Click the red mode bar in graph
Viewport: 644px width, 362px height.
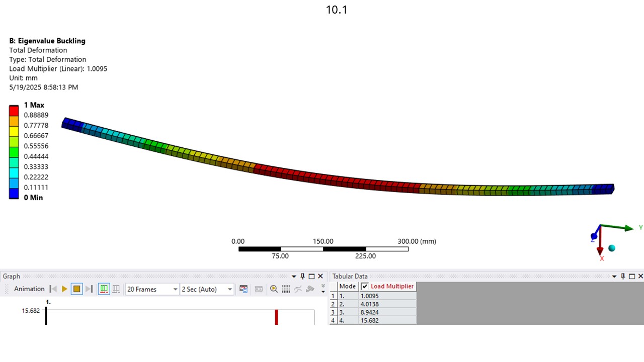click(x=276, y=317)
